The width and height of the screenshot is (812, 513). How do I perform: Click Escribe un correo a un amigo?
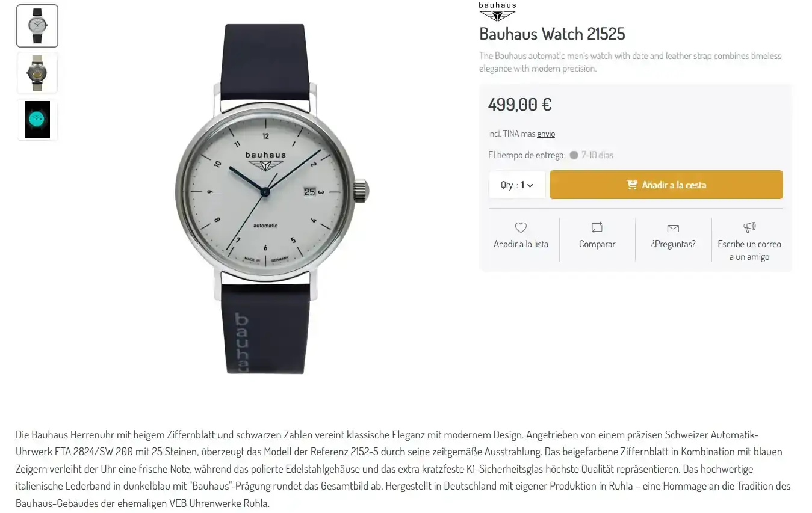749,250
